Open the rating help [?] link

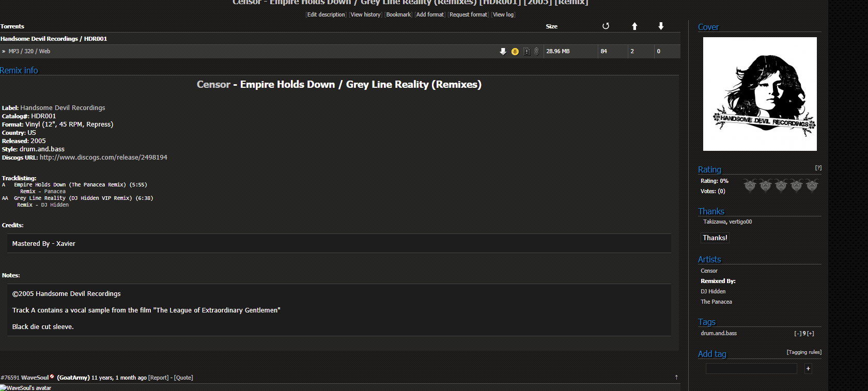(x=818, y=168)
